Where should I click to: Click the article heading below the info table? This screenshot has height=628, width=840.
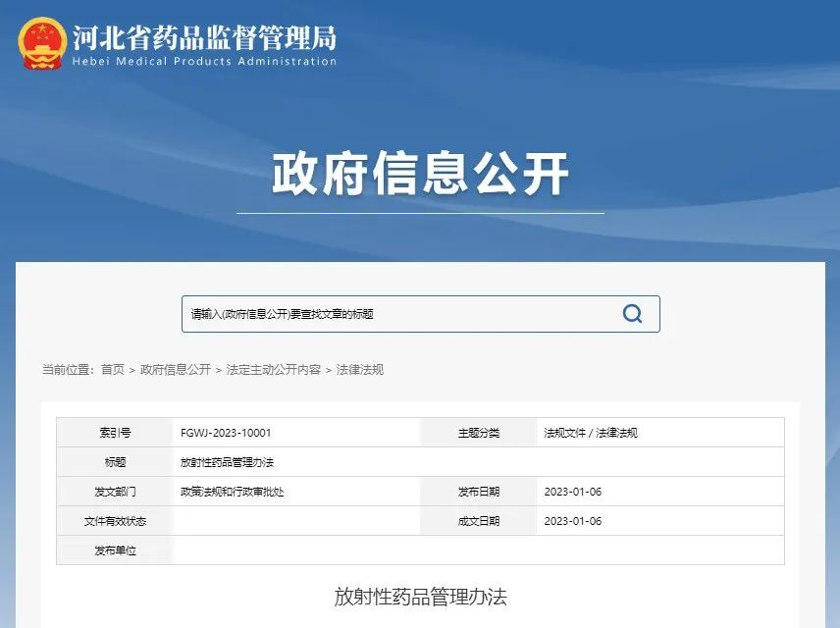point(420,597)
